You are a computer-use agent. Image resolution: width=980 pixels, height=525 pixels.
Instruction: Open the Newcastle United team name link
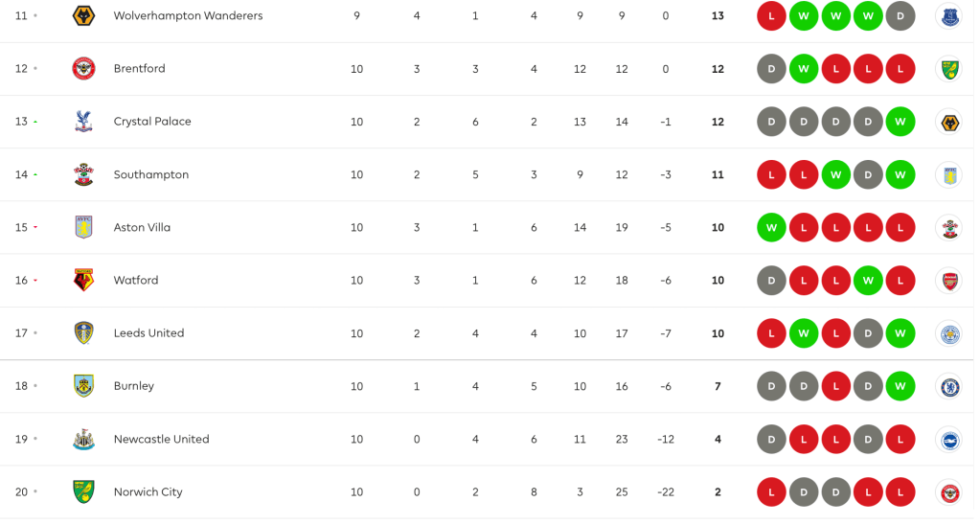tap(161, 439)
